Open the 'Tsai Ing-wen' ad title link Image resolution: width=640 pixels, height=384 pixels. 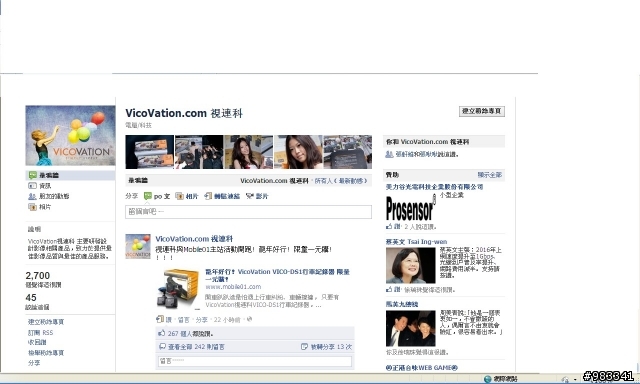point(416,242)
